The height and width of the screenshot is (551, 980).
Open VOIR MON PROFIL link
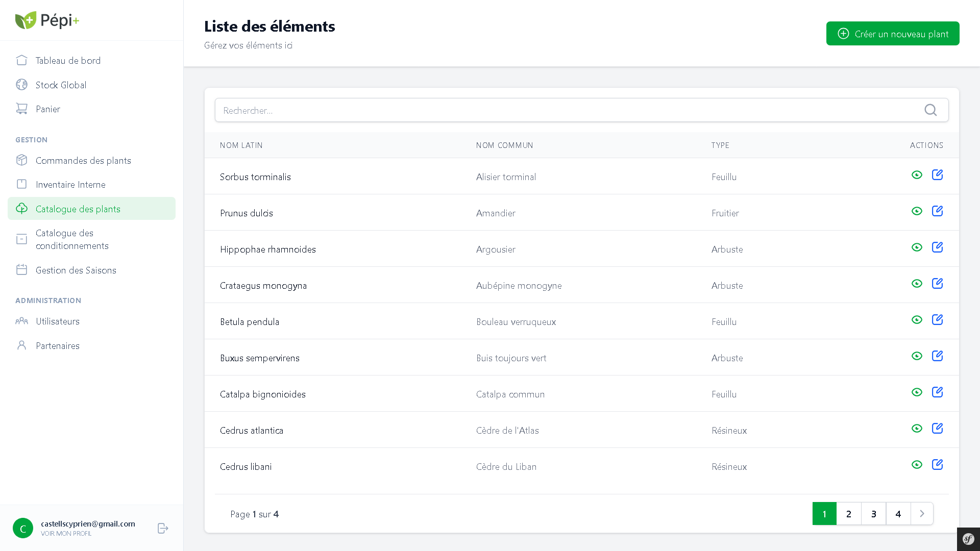click(x=66, y=533)
